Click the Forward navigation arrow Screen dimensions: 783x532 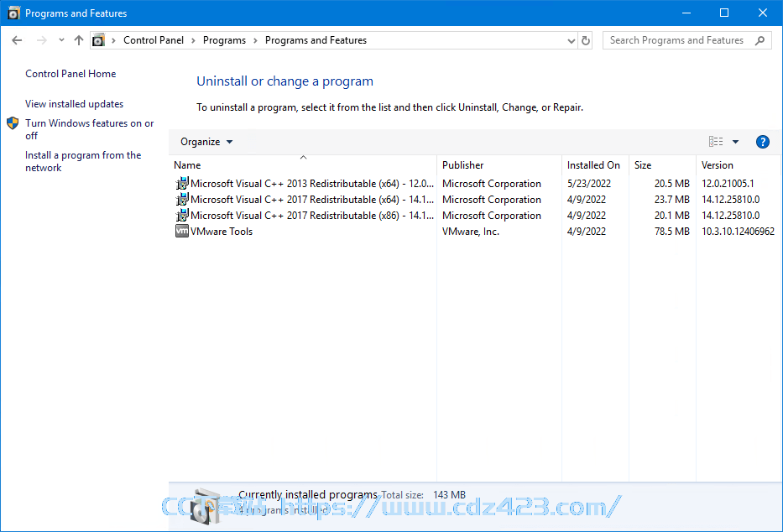[42, 40]
